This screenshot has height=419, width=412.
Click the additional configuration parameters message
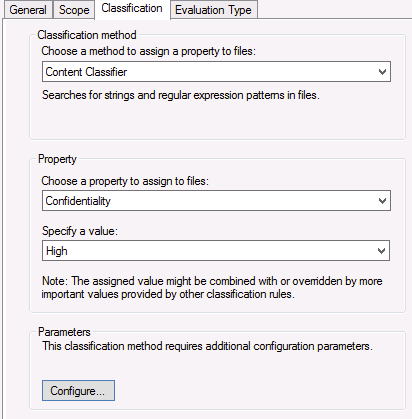click(x=207, y=346)
